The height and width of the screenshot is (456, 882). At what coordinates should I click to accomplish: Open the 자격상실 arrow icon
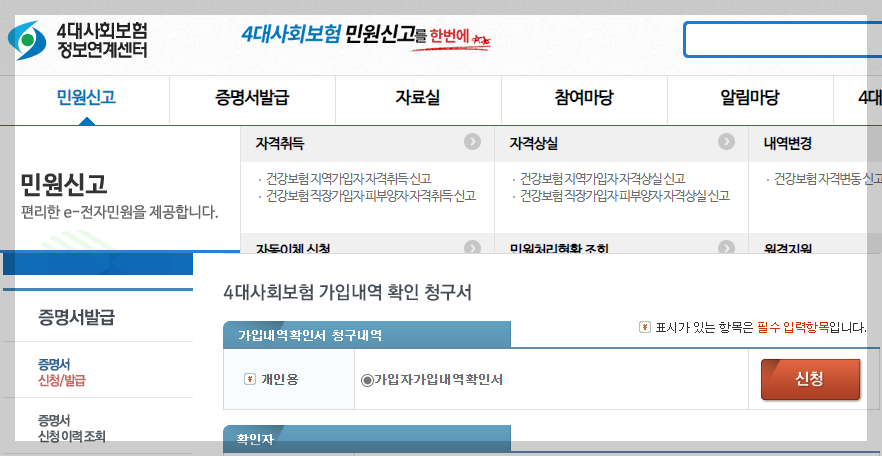pyautogui.click(x=726, y=142)
